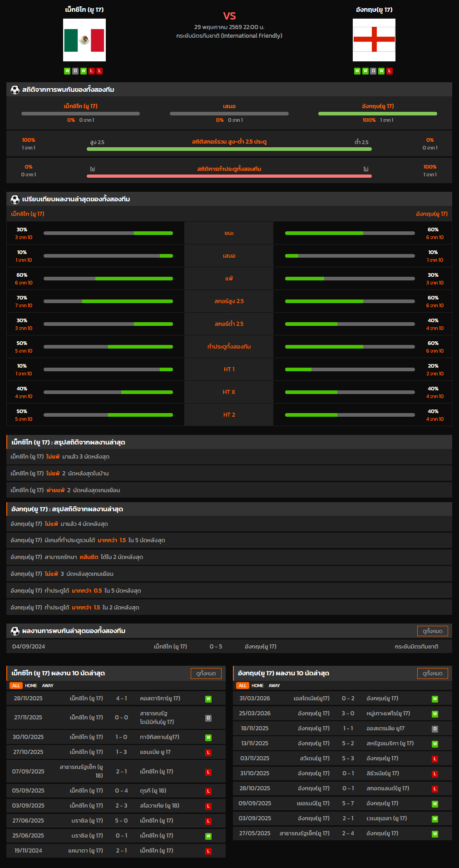Click HT 1 row label in comparison table

(229, 369)
